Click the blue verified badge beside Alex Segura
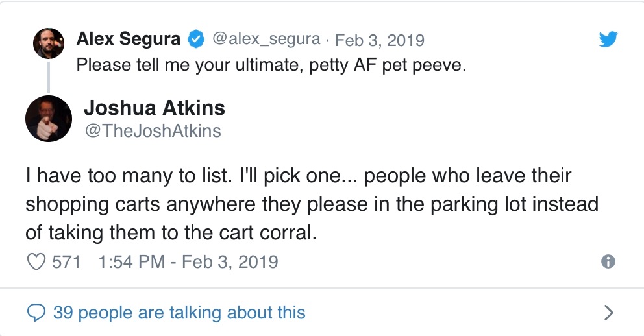644x336 pixels. pyautogui.click(x=195, y=40)
